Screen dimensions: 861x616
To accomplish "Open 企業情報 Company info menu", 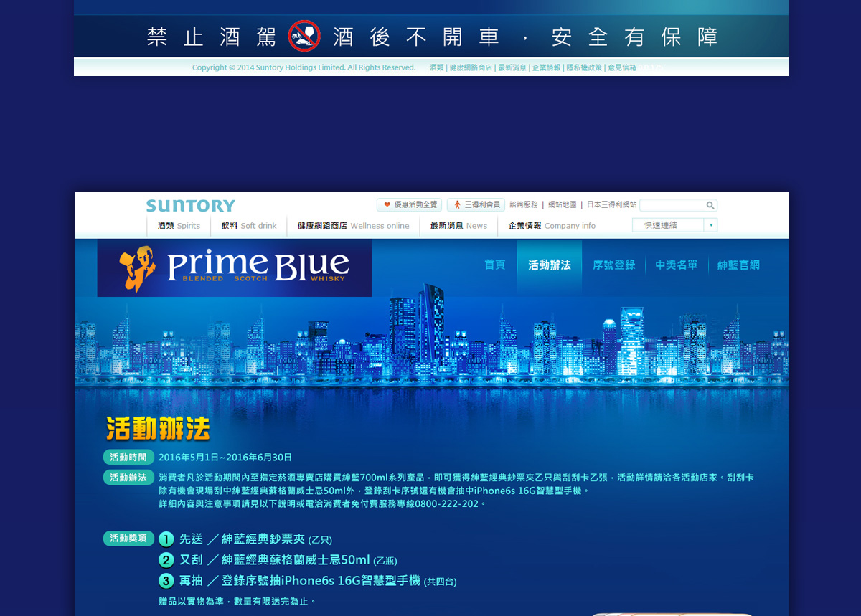I will [x=552, y=226].
